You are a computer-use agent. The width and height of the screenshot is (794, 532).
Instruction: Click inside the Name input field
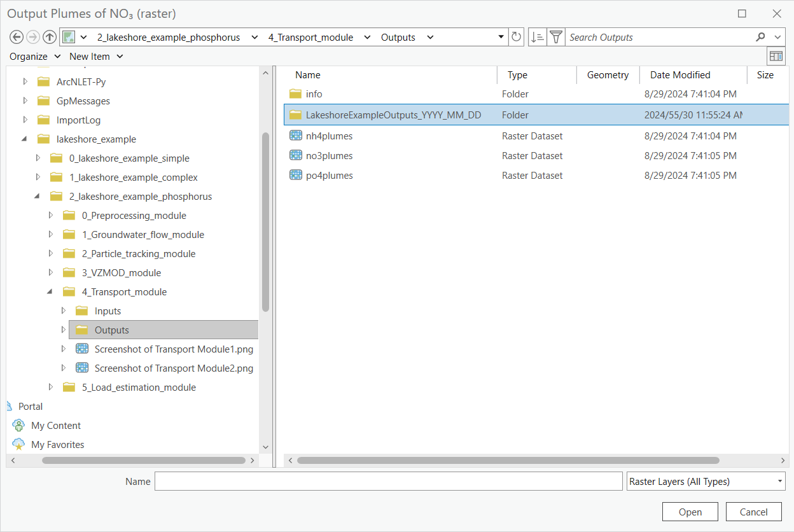coord(389,481)
